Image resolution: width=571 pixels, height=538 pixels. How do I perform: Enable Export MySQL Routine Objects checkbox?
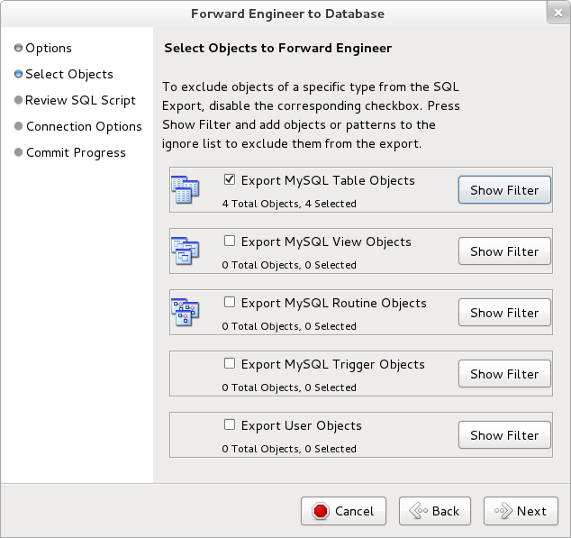[x=229, y=302]
